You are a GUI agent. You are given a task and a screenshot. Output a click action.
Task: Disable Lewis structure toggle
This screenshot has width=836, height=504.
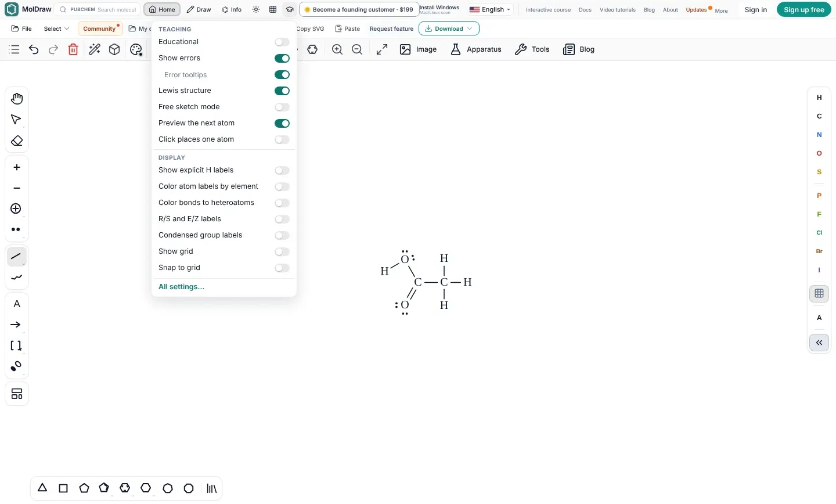coord(282,91)
